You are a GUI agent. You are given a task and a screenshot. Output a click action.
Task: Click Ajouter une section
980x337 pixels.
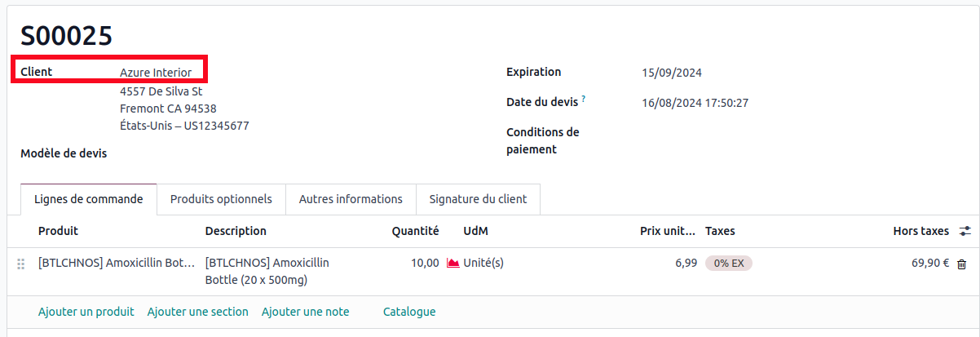(x=198, y=312)
